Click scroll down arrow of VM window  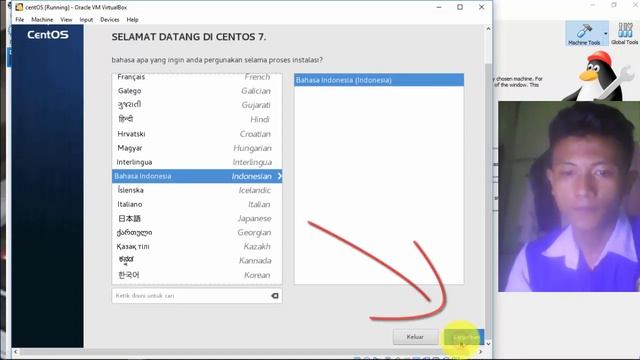[x=488, y=344]
